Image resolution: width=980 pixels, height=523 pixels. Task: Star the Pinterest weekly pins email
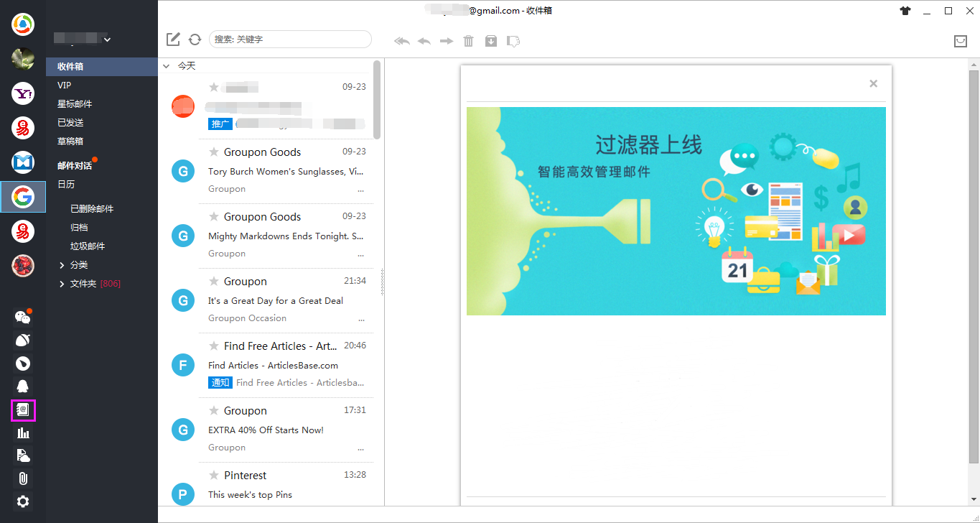(213, 474)
